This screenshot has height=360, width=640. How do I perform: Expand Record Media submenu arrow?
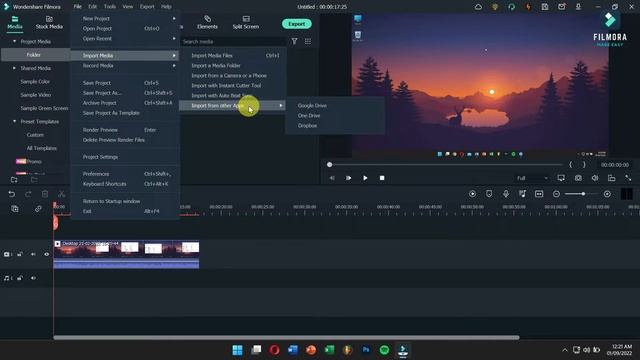[x=174, y=65]
